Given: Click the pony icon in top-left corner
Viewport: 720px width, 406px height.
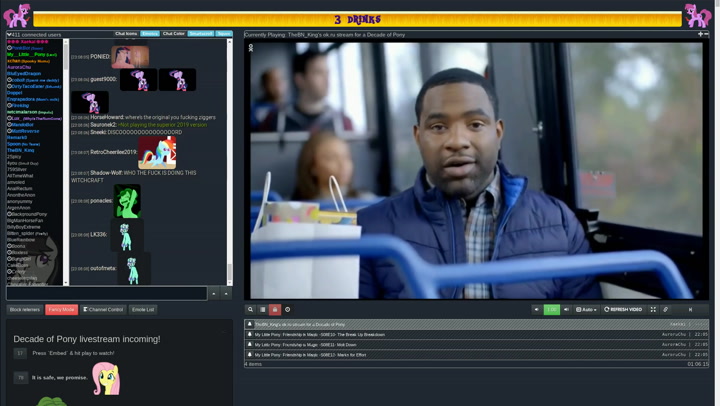Looking at the screenshot, I should coord(17,15).
